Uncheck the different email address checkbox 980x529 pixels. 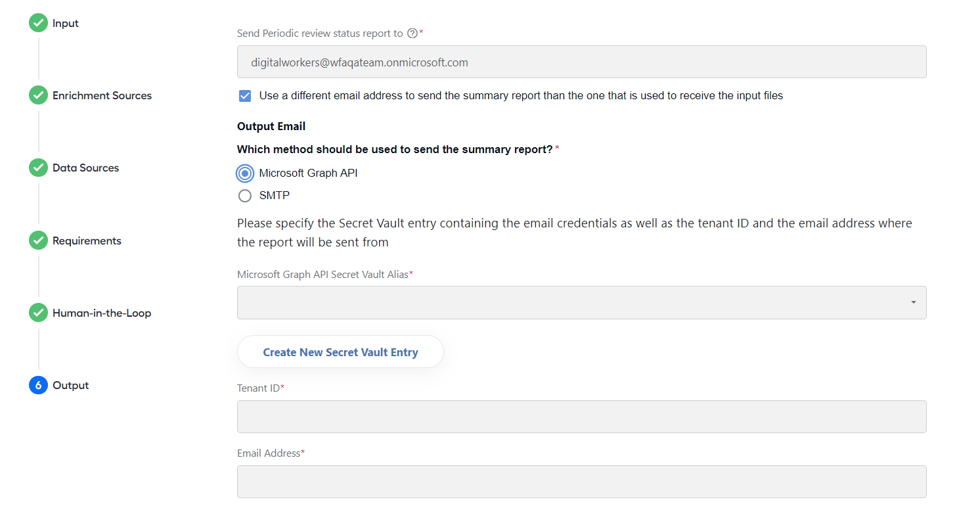point(245,96)
